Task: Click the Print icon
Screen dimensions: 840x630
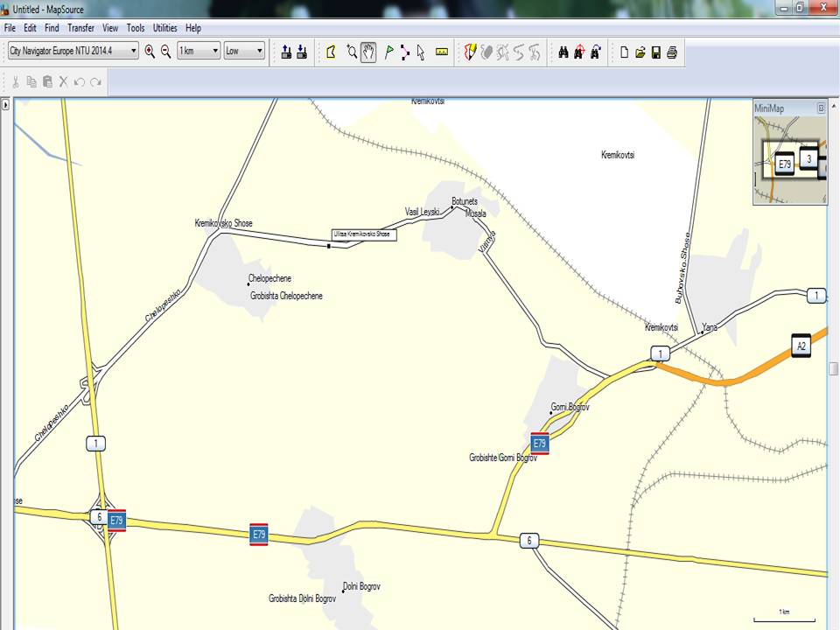Action: point(671,52)
